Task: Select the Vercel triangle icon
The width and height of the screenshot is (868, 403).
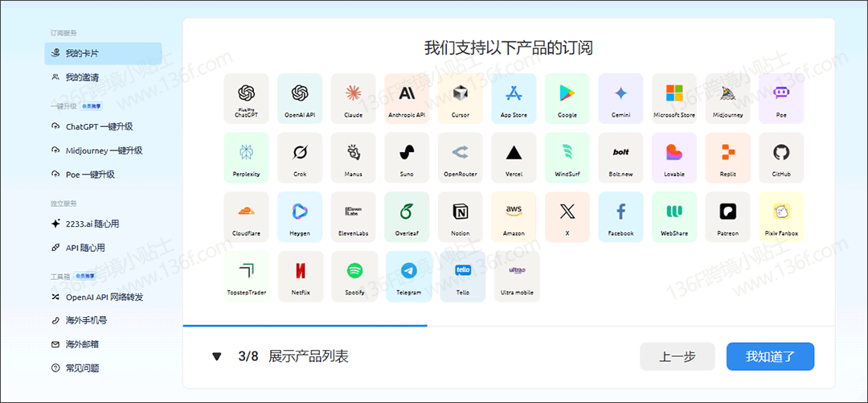Action: [x=514, y=153]
